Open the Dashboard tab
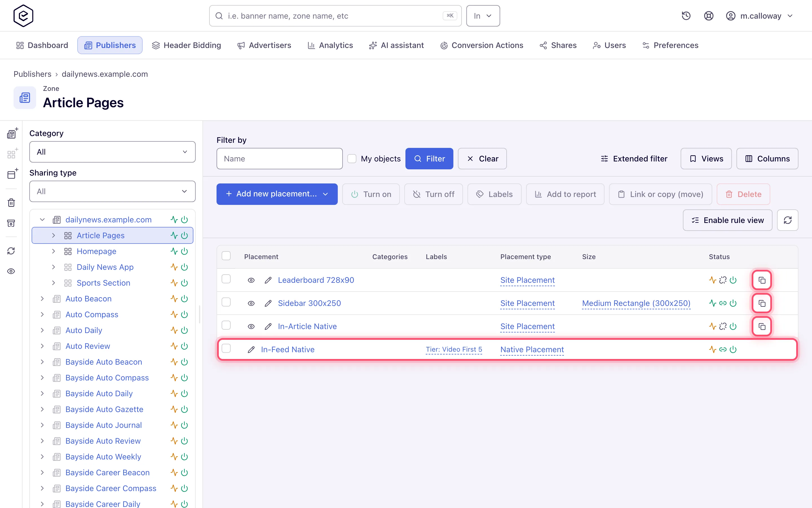Viewport: 812px width, 508px height. point(42,45)
